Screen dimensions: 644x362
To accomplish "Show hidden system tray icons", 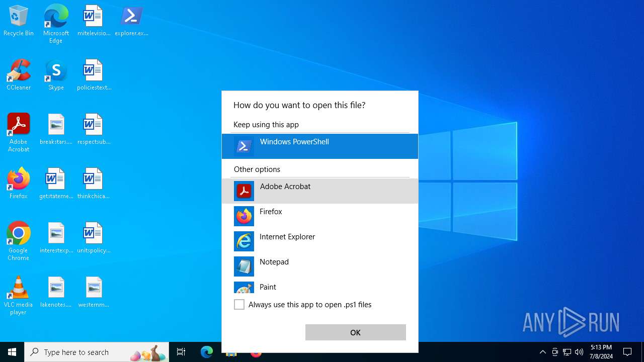I will point(543,352).
